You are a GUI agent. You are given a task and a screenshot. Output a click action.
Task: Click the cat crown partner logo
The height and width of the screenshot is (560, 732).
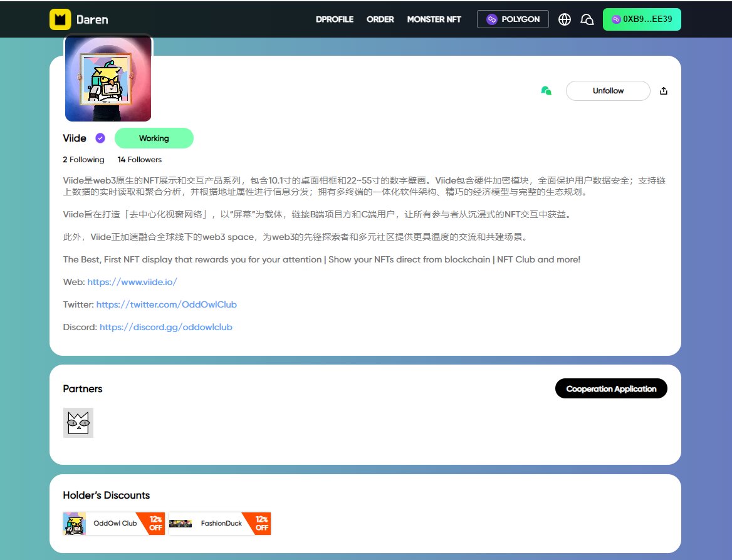coord(78,423)
